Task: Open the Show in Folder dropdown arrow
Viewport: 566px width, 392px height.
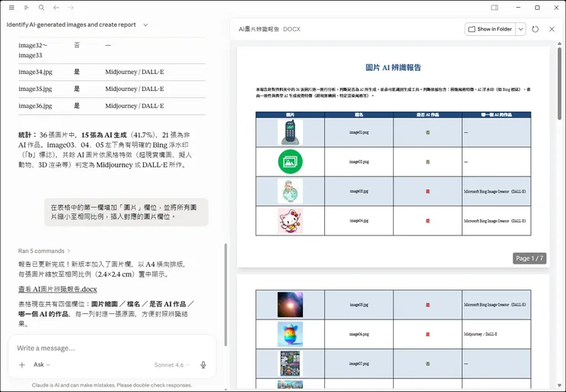Action: pyautogui.click(x=521, y=29)
